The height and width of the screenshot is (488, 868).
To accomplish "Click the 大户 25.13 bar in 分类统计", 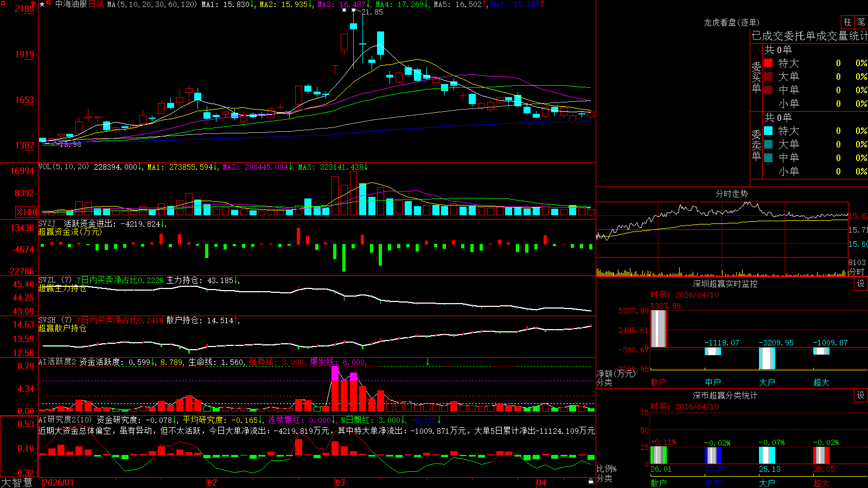I will (x=767, y=455).
